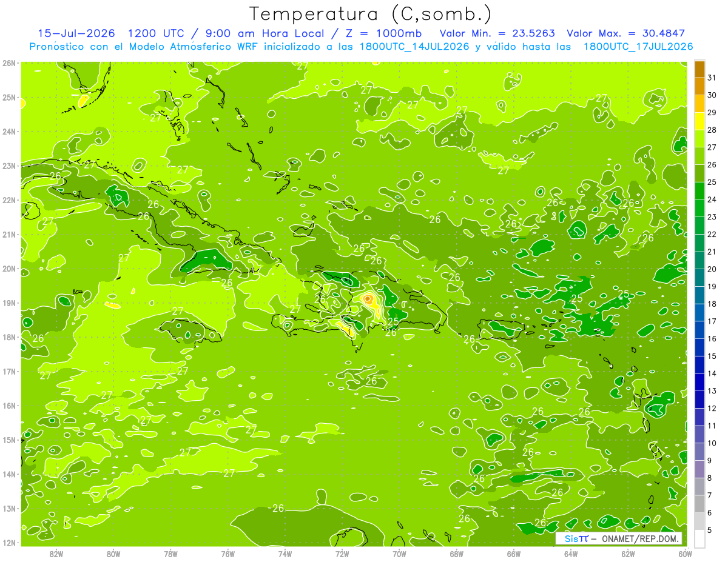The image size is (728, 562).
Task: Click "1800UTC_17JUL2026" valid-until time text
Action: [638, 47]
